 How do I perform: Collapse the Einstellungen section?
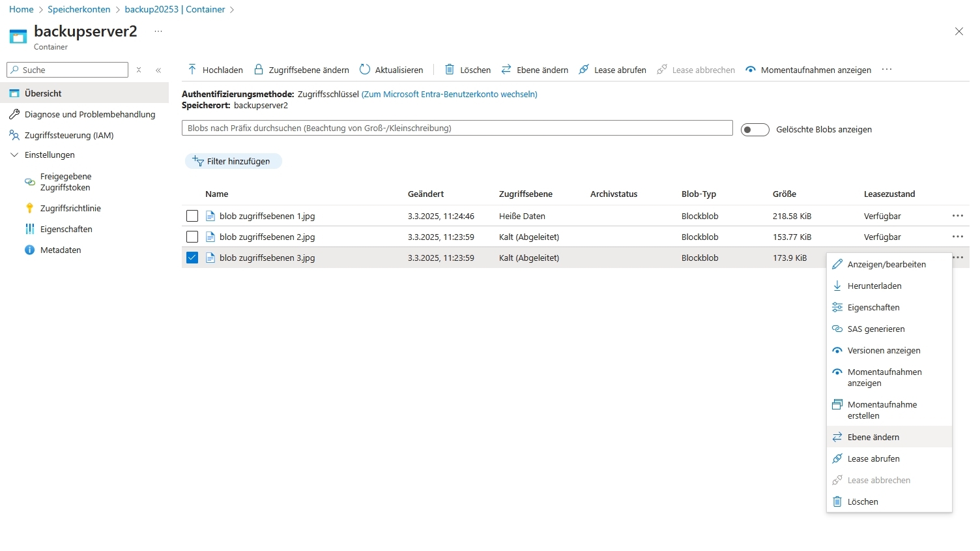coord(14,155)
